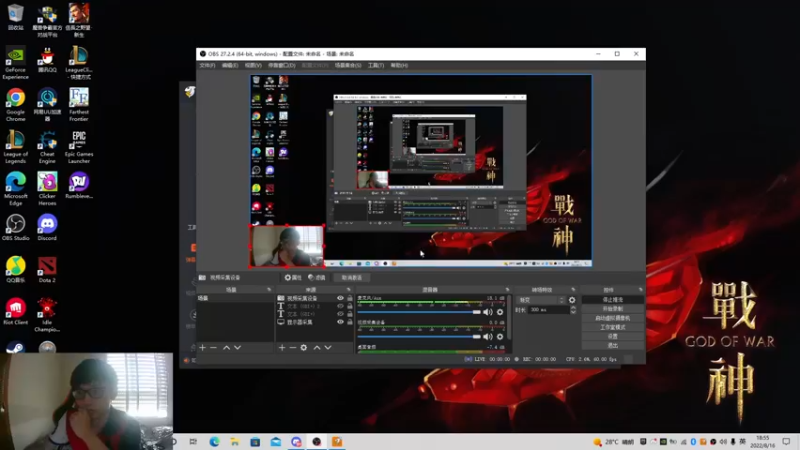Lock the second text source
Screen dimensions: 800x450
click(x=349, y=314)
